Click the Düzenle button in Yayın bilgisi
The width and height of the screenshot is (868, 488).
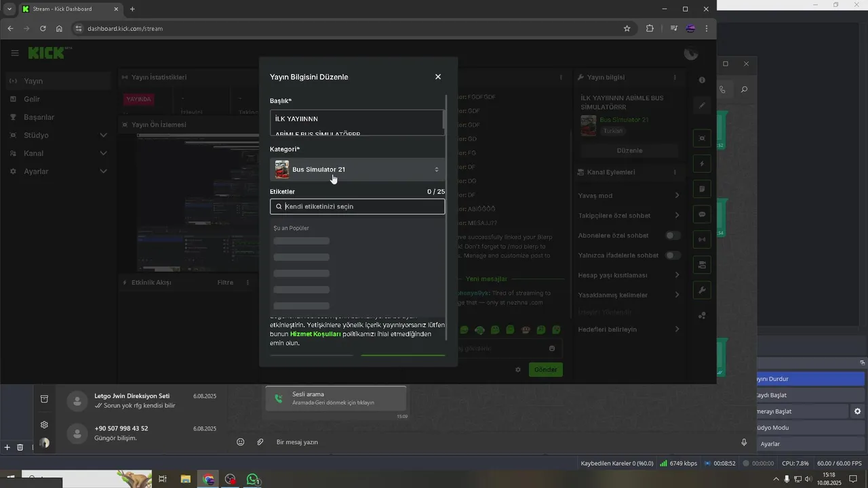click(629, 150)
